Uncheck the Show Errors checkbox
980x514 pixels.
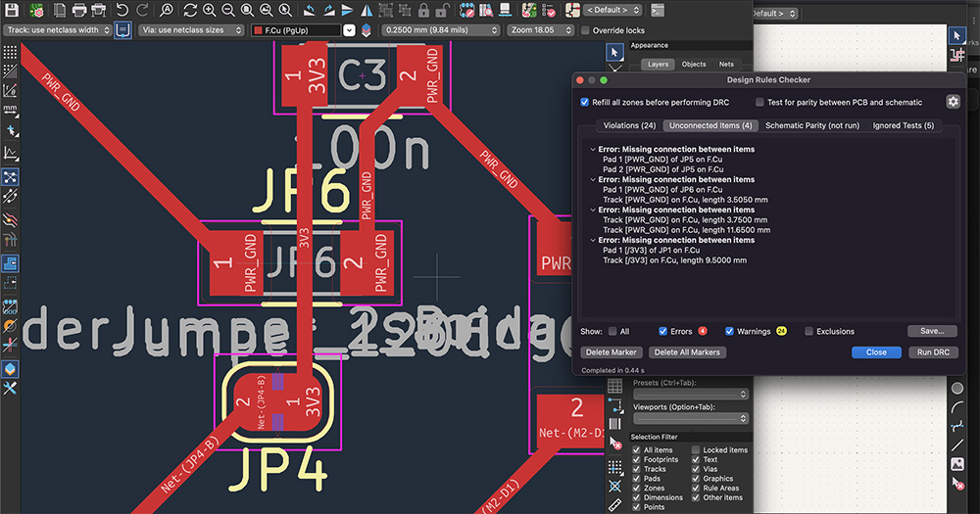point(662,332)
